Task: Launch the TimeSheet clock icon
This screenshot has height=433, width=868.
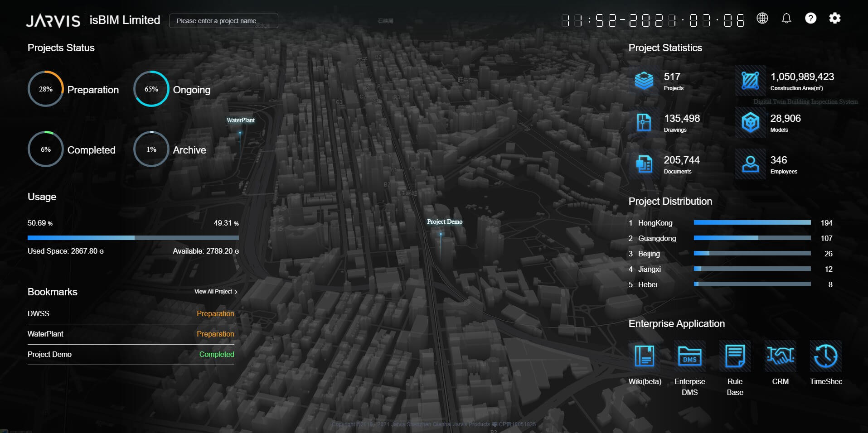Action: [825, 356]
